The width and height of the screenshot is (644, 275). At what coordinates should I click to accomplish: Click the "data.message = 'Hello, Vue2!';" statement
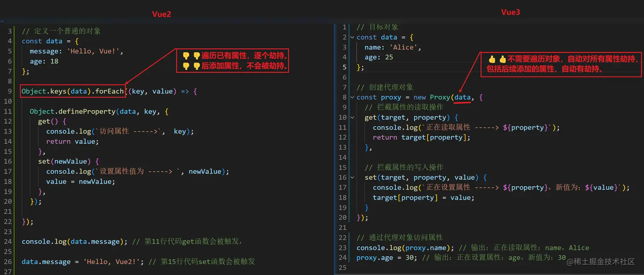pos(83,262)
